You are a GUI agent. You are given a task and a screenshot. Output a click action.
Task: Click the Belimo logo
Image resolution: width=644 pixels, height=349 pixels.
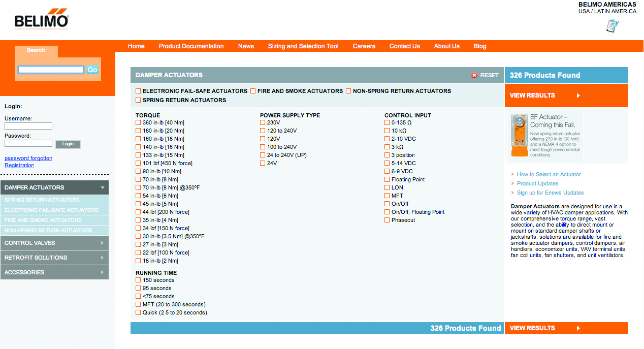point(41,19)
